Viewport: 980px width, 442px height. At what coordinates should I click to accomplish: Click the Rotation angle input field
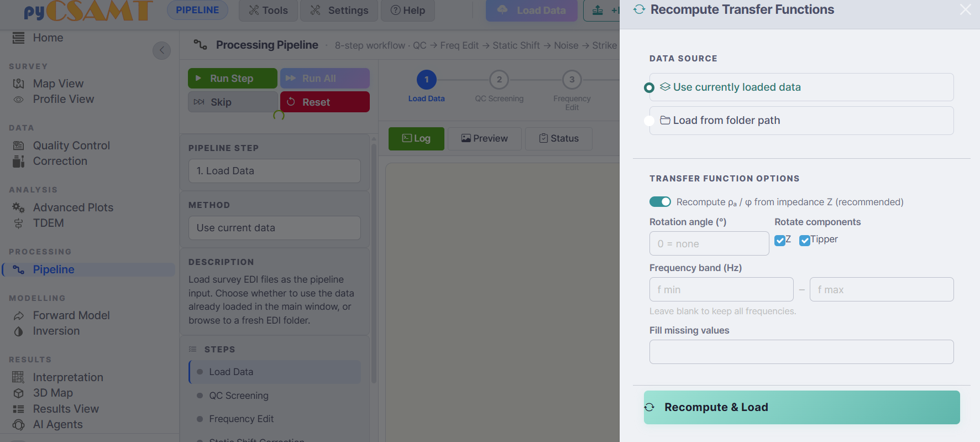click(709, 243)
